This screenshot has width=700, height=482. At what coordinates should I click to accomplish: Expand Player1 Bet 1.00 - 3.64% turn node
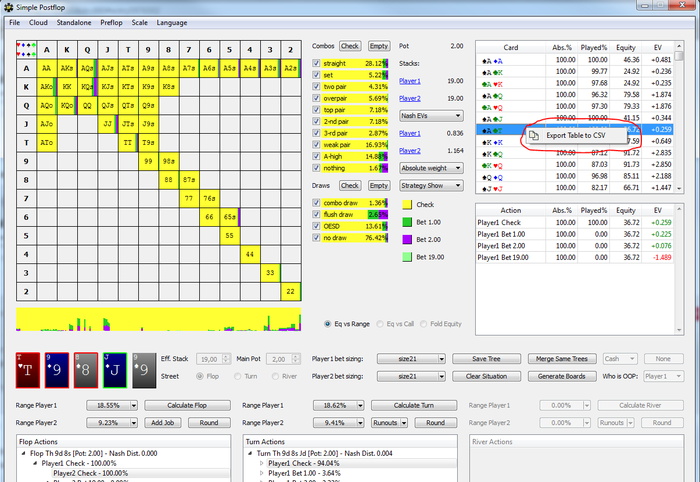262,473
